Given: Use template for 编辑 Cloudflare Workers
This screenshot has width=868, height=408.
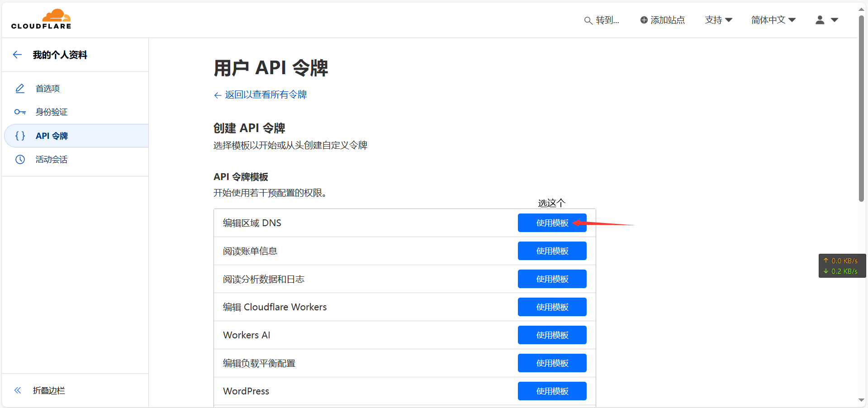Looking at the screenshot, I should click(x=552, y=307).
